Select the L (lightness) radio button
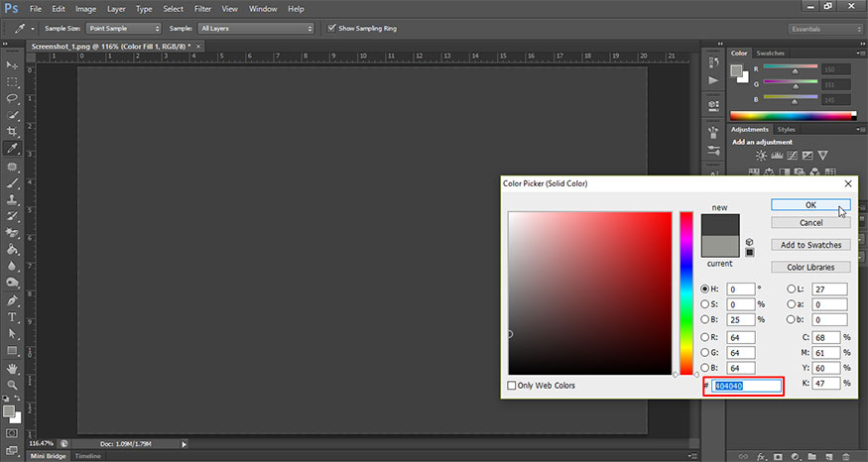The image size is (868, 462). (791, 289)
